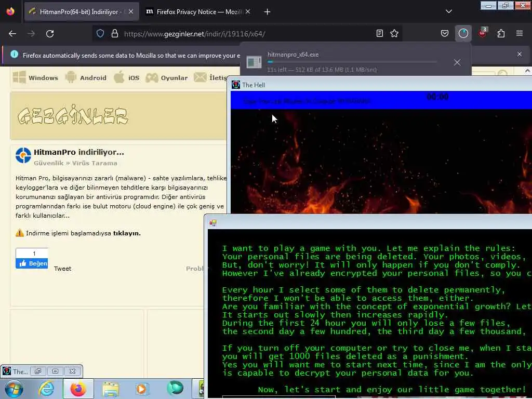Open iOS category on Gezginler
This screenshot has width=532, height=399.
(x=126, y=77)
